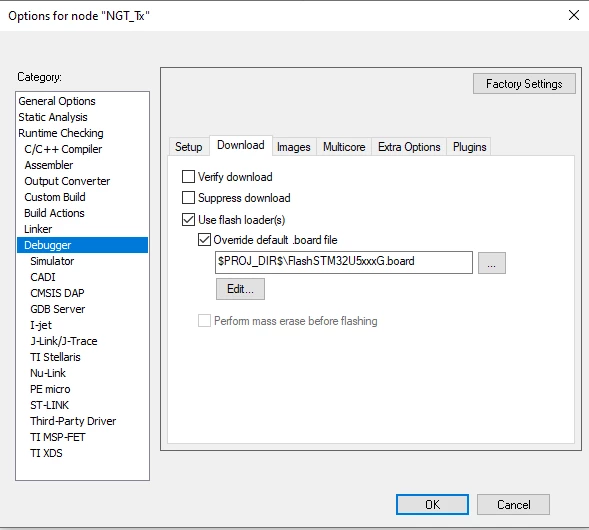
Task: Open Build Actions category
Action: [82, 213]
